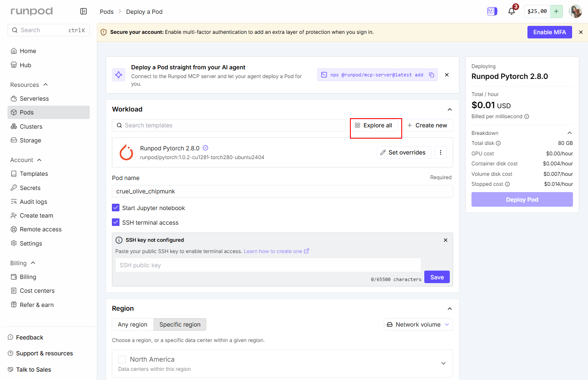Collapse the Billing sidebar section
Image resolution: width=588 pixels, height=380 pixels.
point(33,263)
